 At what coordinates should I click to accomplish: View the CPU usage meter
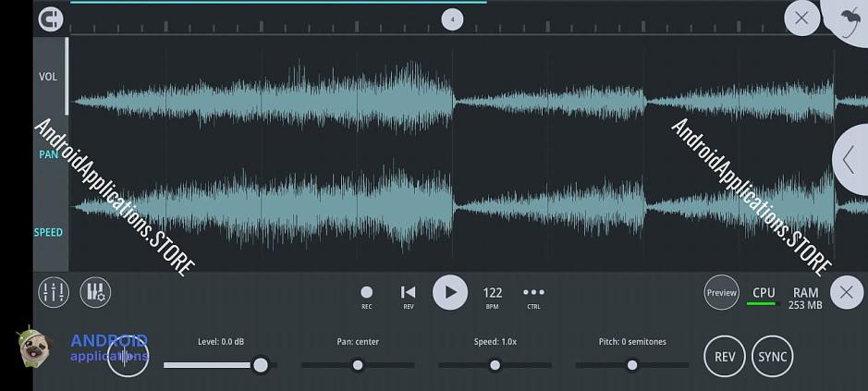pyautogui.click(x=764, y=296)
